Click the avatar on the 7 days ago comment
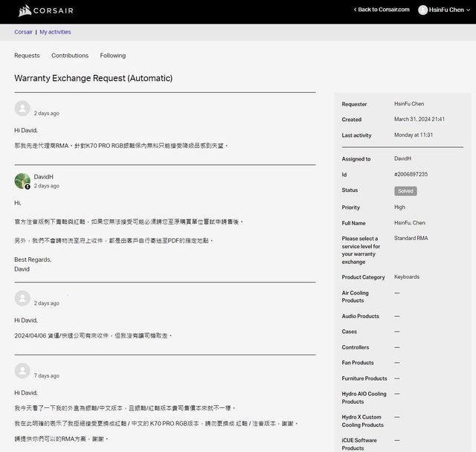 click(x=22, y=371)
